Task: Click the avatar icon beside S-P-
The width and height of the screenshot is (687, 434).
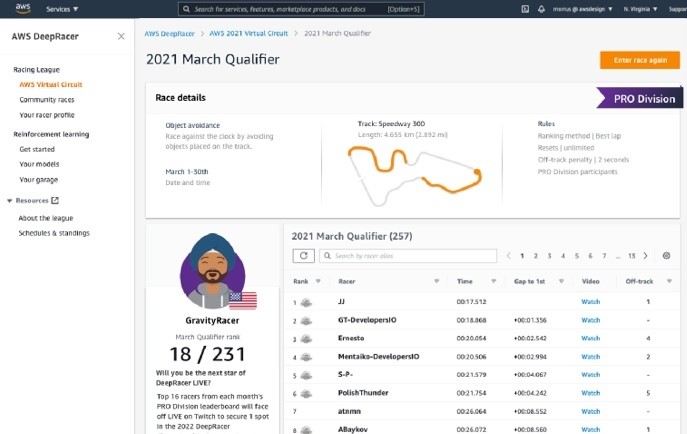Action: click(x=306, y=375)
